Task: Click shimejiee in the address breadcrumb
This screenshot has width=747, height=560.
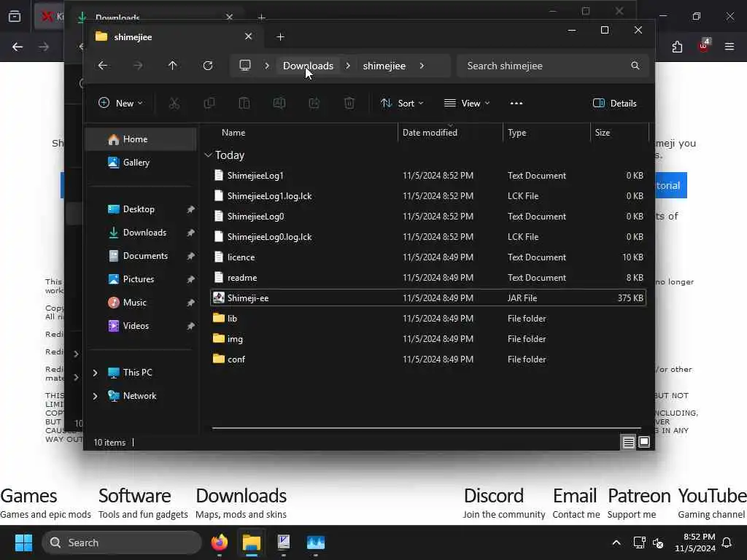Action: [384, 66]
